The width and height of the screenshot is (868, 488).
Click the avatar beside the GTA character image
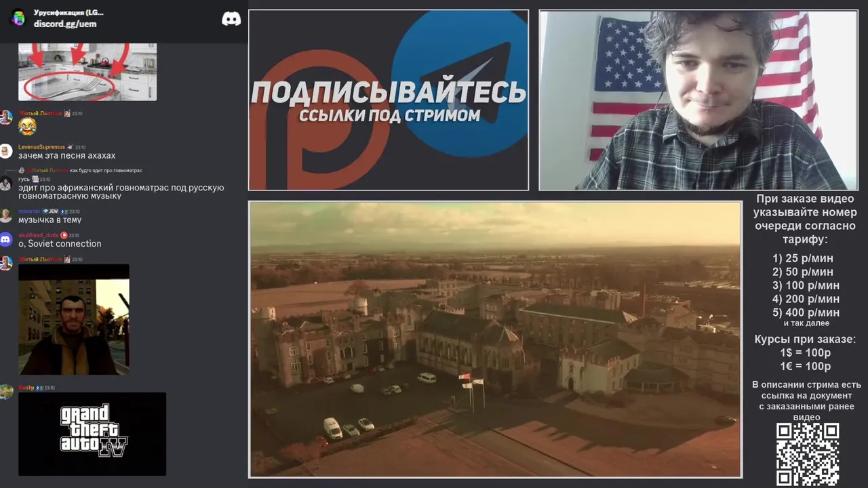tap(6, 263)
